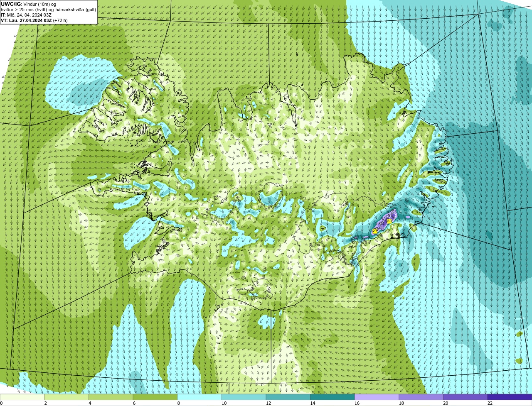Select the 18–20 m/s purple legend swatch
The height and width of the screenshot is (406, 532).
tap(421, 397)
